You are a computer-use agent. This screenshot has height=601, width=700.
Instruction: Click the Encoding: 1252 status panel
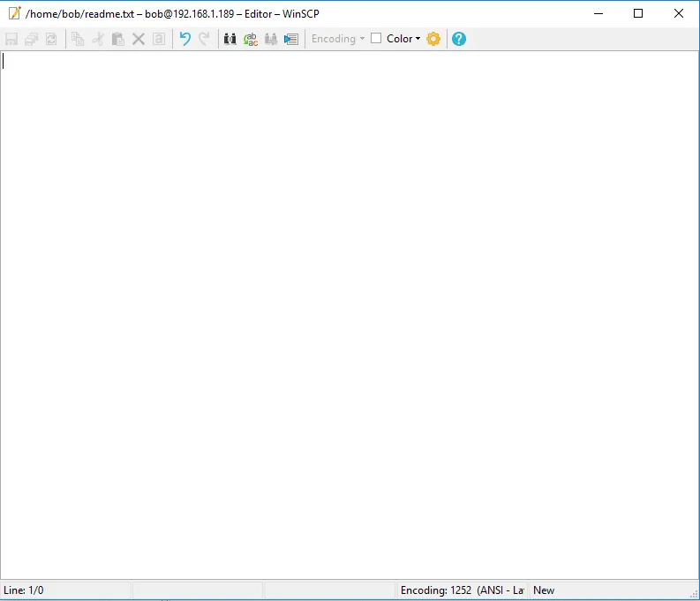pos(462,590)
